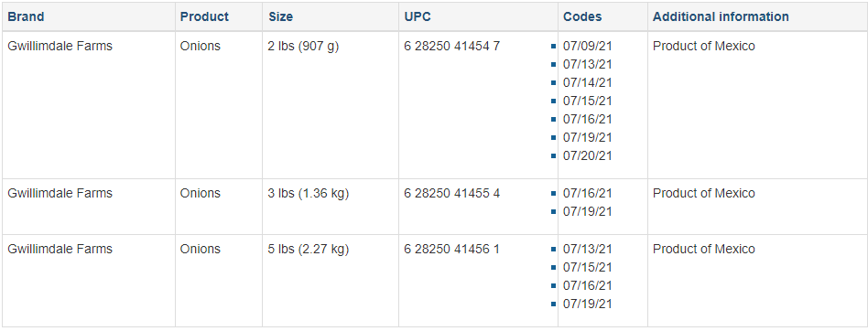This screenshot has width=868, height=331.
Task: Select code 07/20/21 in first row
Action: click(587, 155)
